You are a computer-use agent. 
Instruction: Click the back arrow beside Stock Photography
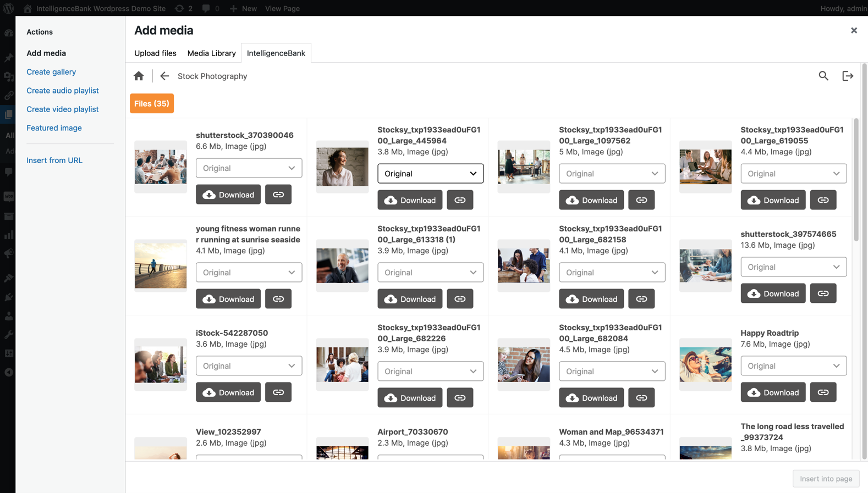(164, 76)
